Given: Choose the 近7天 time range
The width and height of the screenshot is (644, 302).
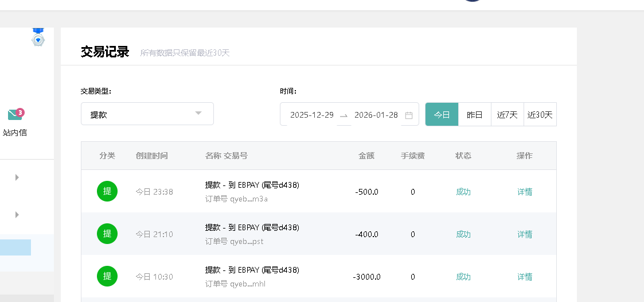Looking at the screenshot, I should [x=507, y=115].
